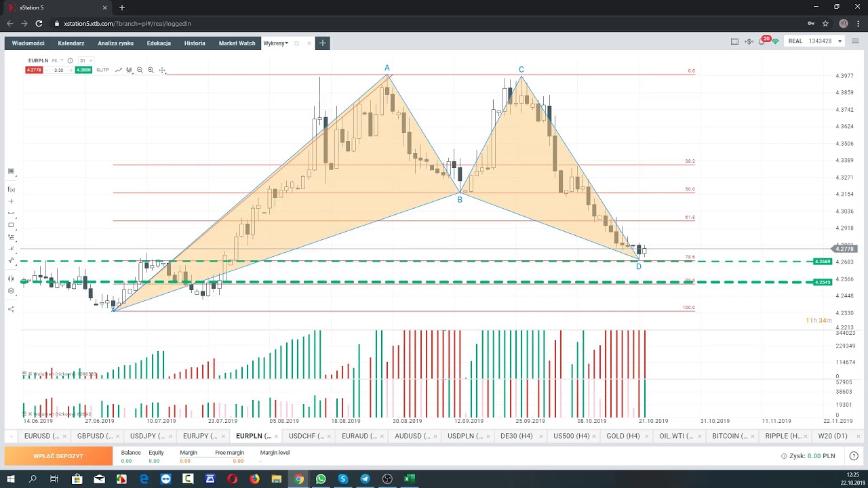
Task: Select the Fibonacci retracement tool
Action: tap(11, 237)
